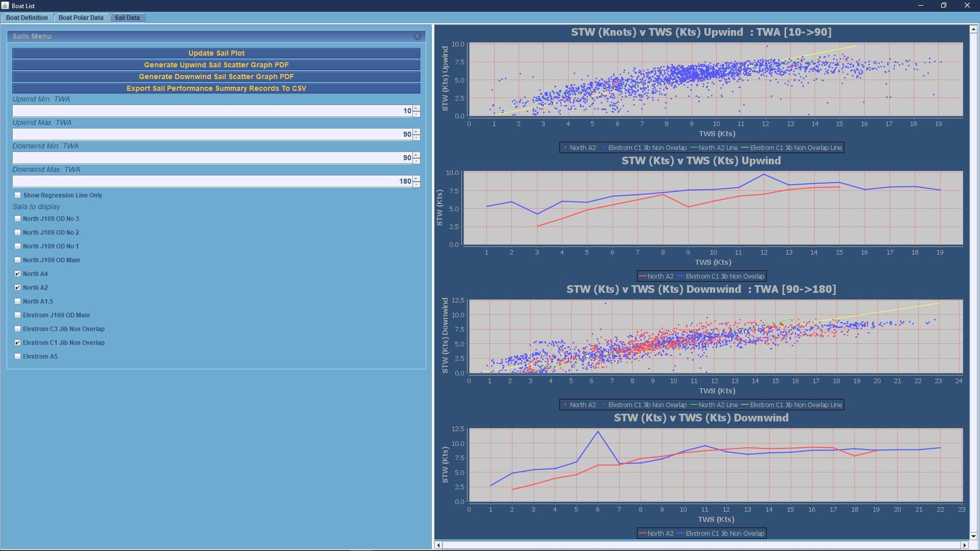
Task: Uncheck the North A4 sail checkbox
Action: [18, 274]
